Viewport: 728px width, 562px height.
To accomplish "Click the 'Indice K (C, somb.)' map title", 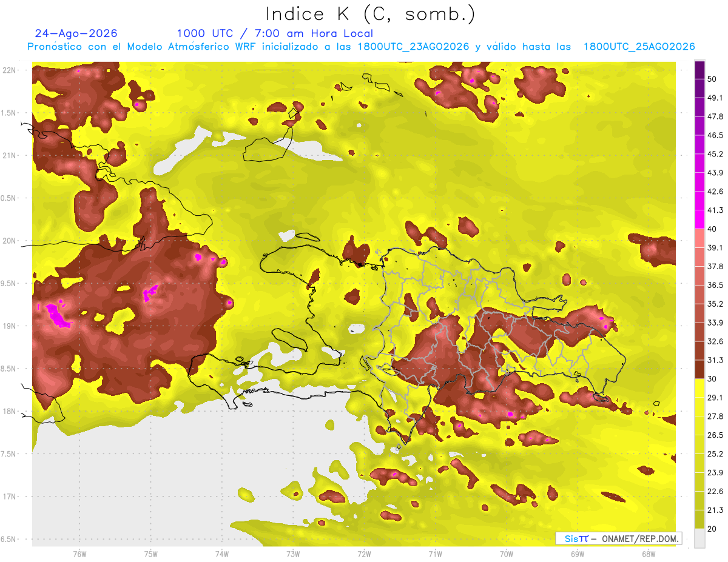I will [371, 14].
